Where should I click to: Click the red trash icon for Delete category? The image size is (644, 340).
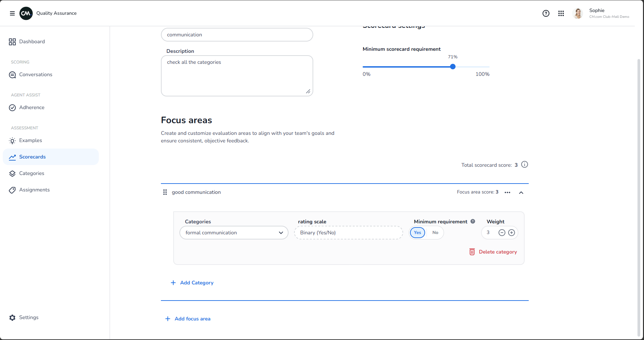click(472, 252)
